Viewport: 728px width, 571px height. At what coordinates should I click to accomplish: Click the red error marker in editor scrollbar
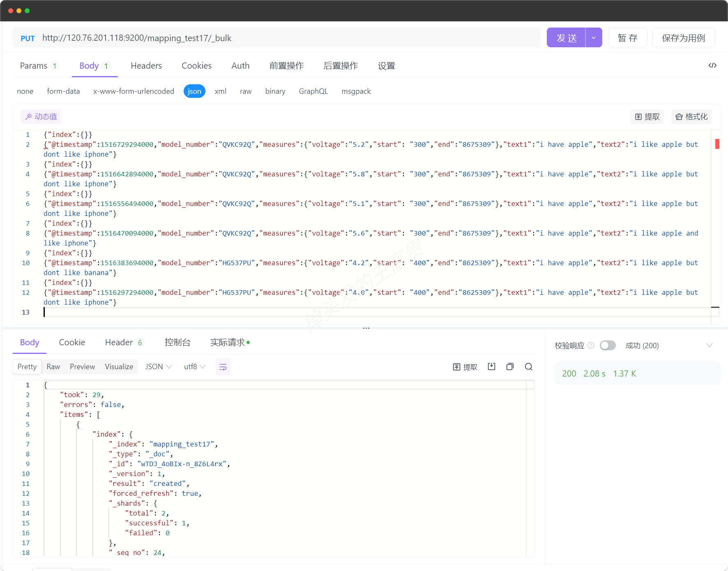pos(717,143)
